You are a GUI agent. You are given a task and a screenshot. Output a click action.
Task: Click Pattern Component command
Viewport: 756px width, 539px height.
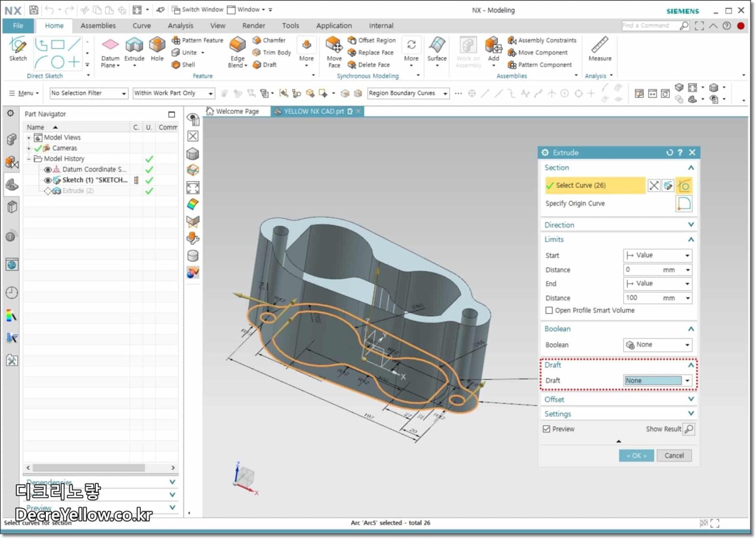click(540, 65)
